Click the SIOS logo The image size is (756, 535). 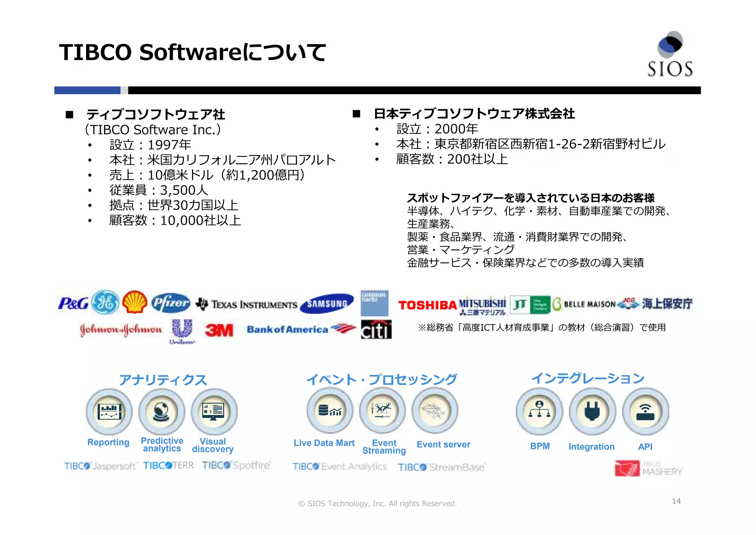[x=670, y=54]
